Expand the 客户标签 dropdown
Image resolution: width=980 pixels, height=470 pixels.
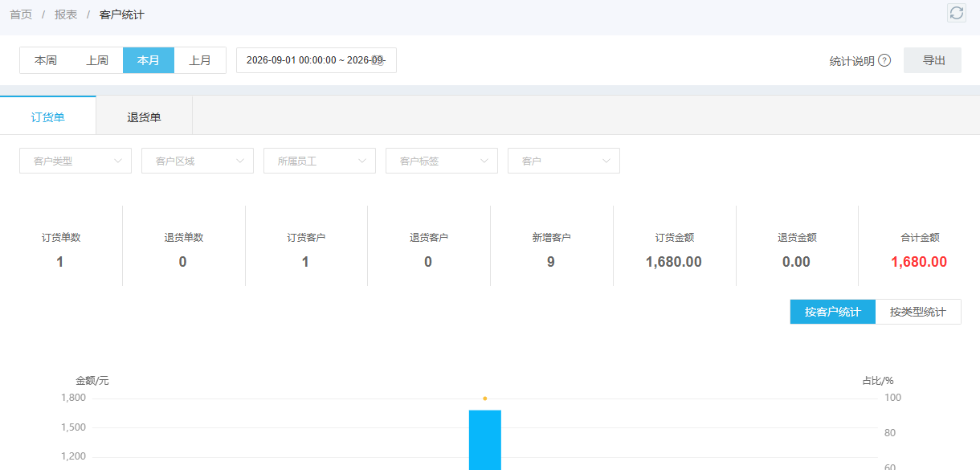coord(442,161)
